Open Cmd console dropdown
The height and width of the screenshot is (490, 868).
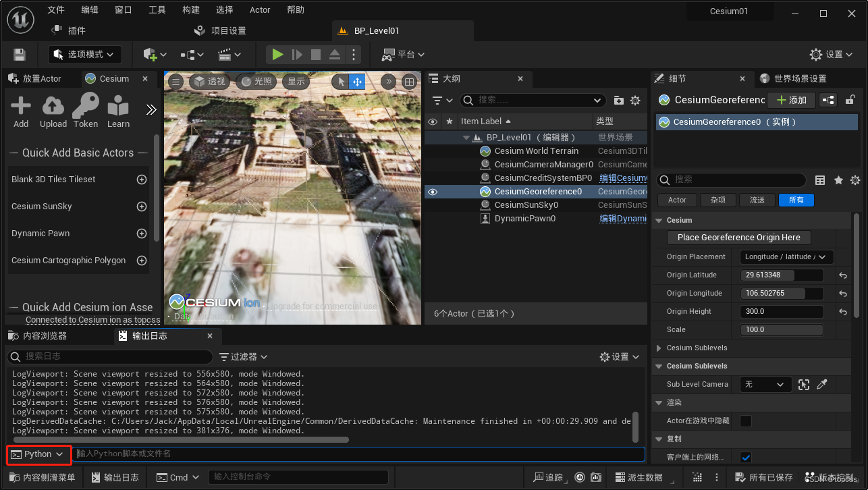coord(178,477)
